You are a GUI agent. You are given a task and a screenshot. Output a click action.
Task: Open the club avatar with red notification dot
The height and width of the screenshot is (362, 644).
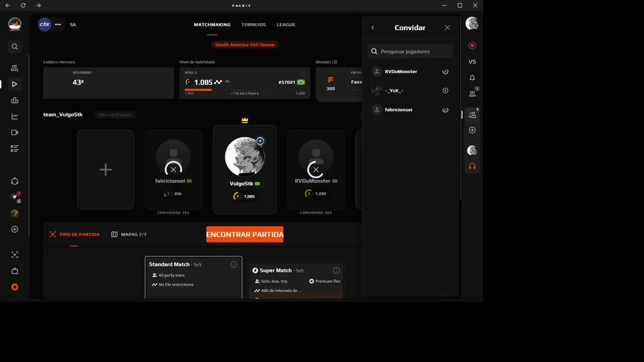15,197
